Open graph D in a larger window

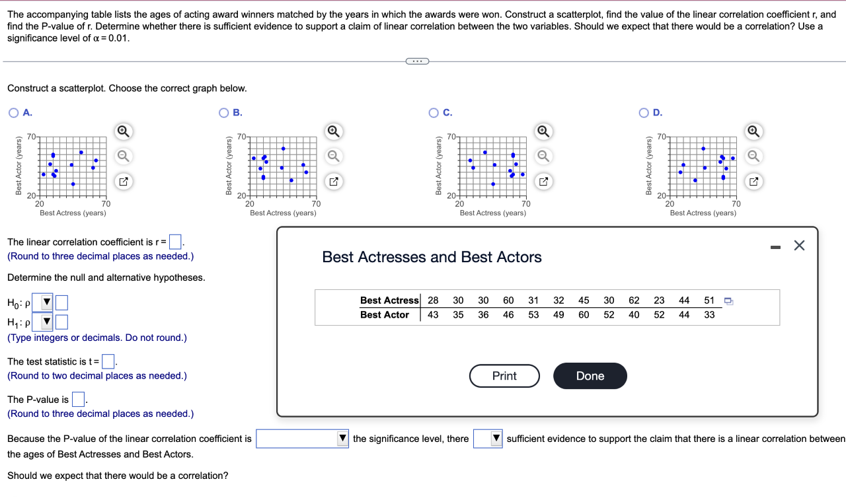753,181
